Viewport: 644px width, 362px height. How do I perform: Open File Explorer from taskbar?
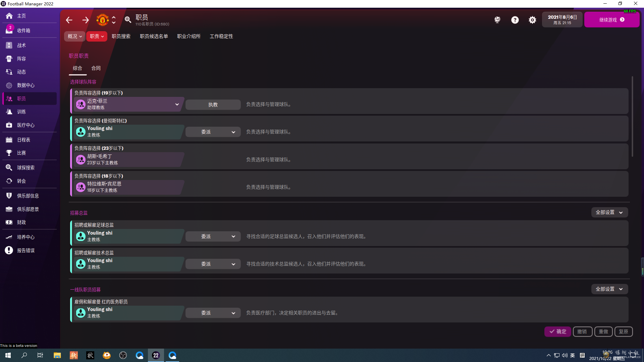57,355
